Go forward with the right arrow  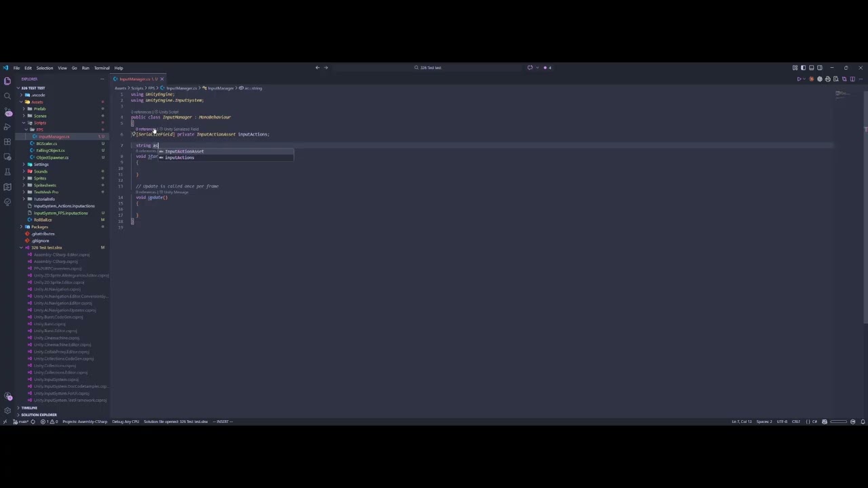(x=325, y=68)
